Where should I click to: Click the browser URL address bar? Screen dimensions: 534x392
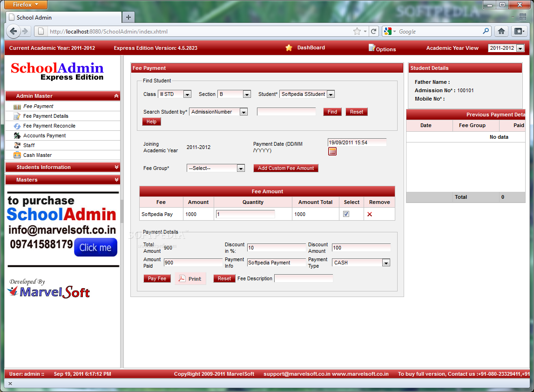pyautogui.click(x=200, y=31)
